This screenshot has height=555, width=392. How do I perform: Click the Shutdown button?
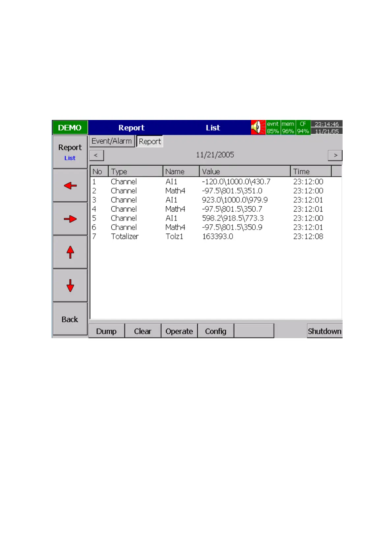click(x=324, y=331)
